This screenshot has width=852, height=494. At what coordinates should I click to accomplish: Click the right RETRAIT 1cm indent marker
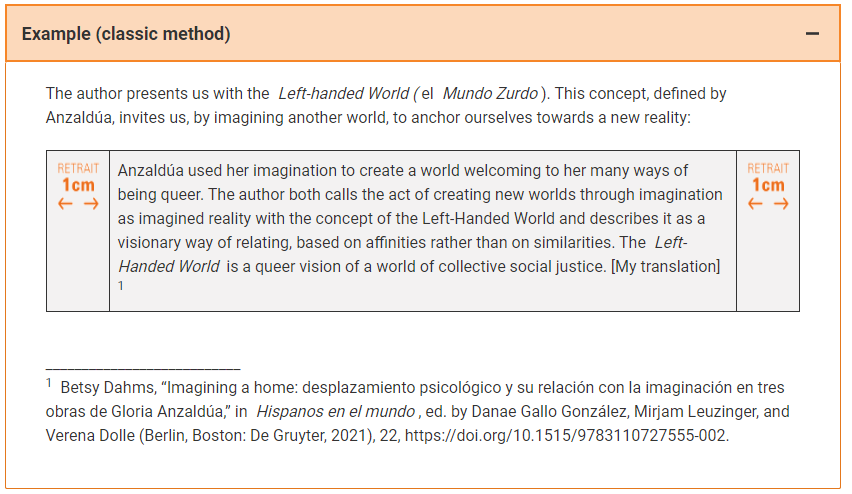768,186
